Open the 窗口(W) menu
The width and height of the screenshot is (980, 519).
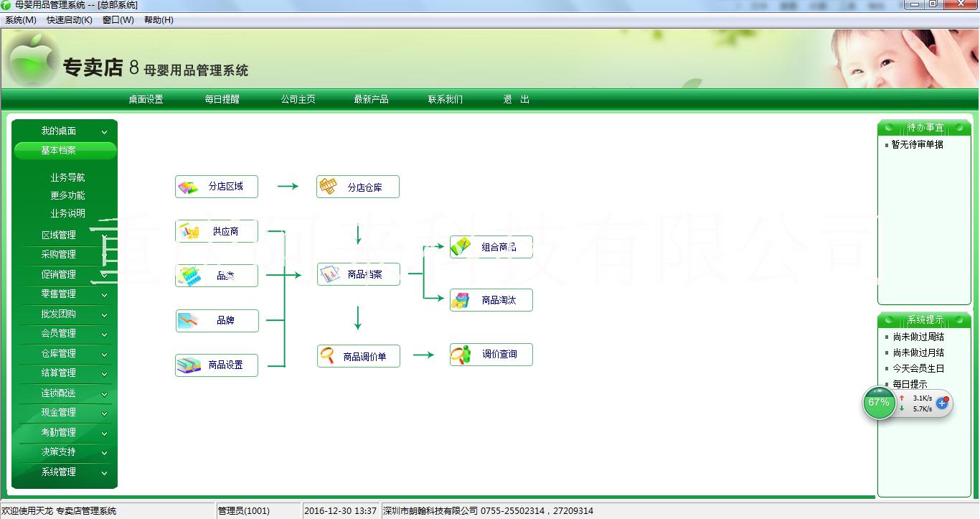118,20
